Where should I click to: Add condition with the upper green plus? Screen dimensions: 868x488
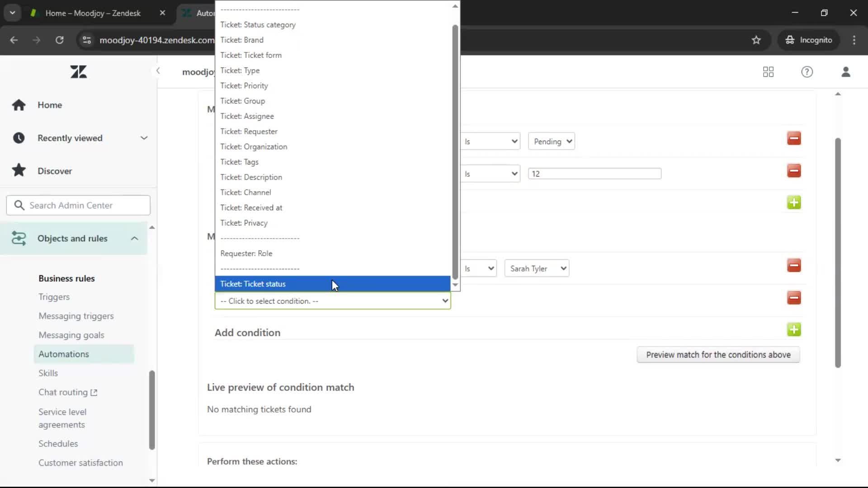[794, 202]
